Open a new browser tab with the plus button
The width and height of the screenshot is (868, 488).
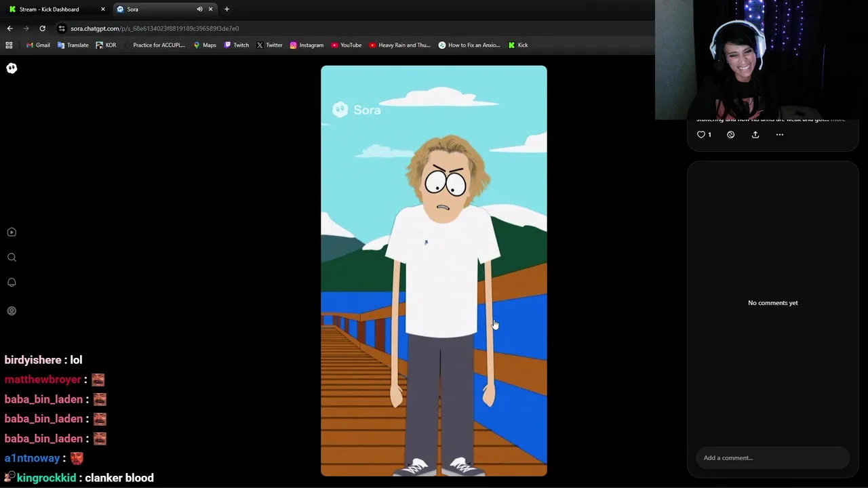[x=226, y=9]
